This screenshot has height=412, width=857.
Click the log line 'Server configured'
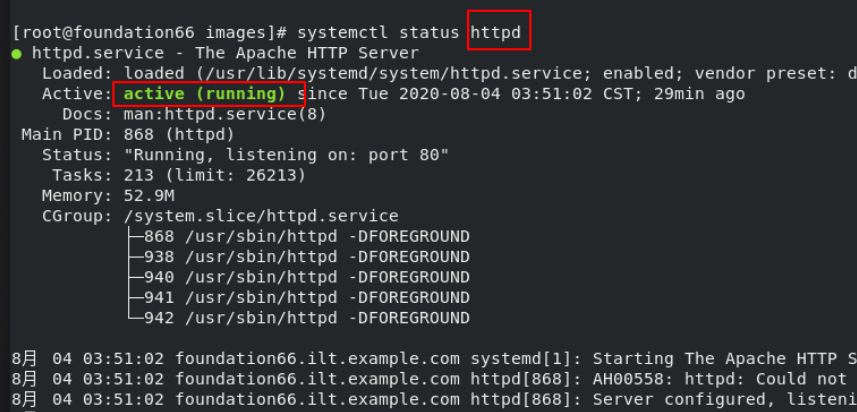click(x=435, y=399)
